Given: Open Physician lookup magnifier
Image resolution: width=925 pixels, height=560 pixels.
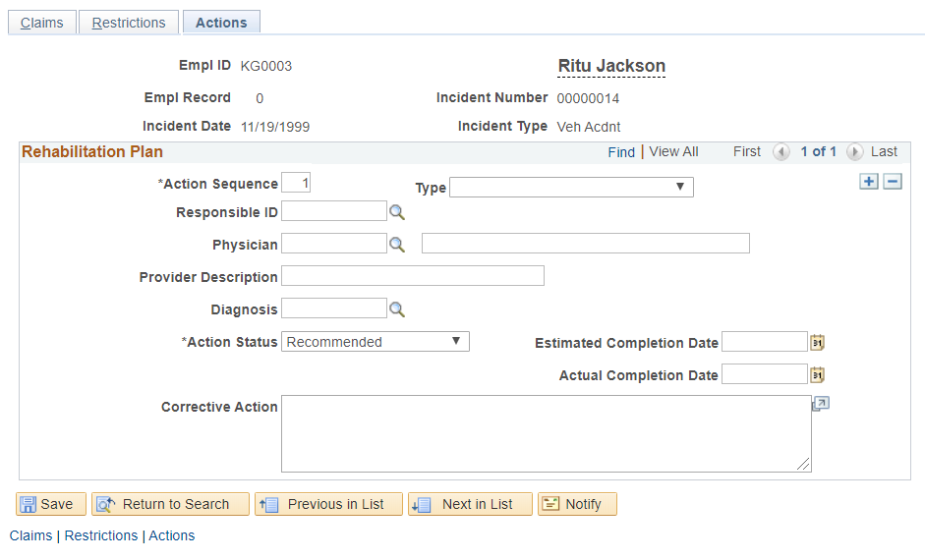Looking at the screenshot, I should tap(397, 245).
